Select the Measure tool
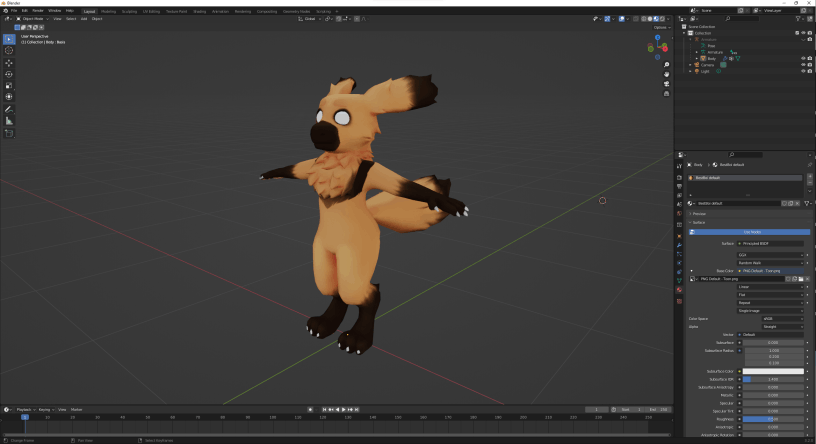The height and width of the screenshot is (444, 816). pos(9,121)
